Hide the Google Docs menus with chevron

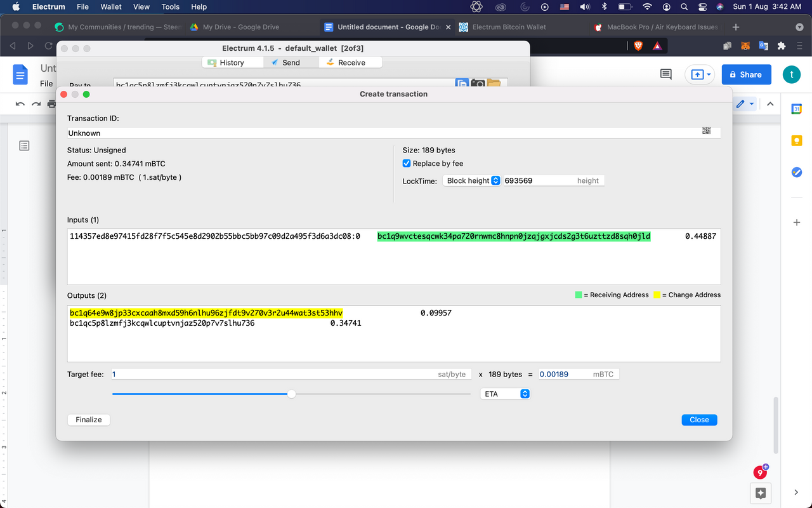coord(770,104)
